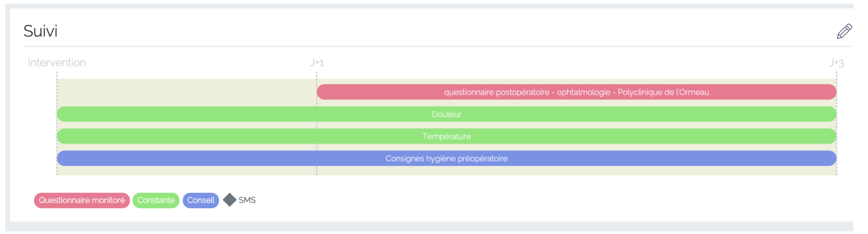
Task: Click the dashed vertical line under J+3
Action: (x=836, y=76)
